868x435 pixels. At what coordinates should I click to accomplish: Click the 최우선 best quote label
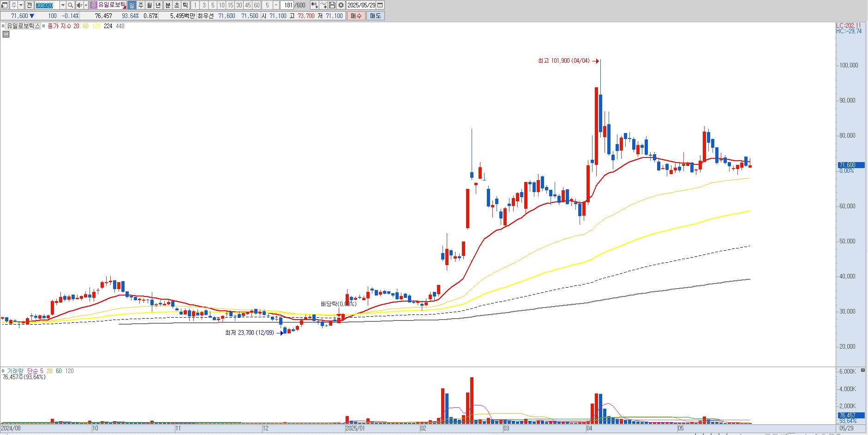coord(205,16)
